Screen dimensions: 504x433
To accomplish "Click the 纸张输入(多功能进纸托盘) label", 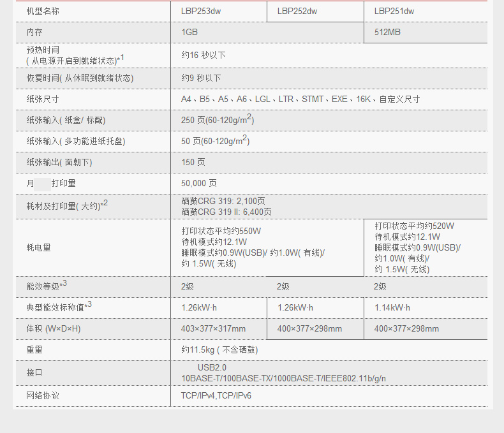I will (76, 141).
